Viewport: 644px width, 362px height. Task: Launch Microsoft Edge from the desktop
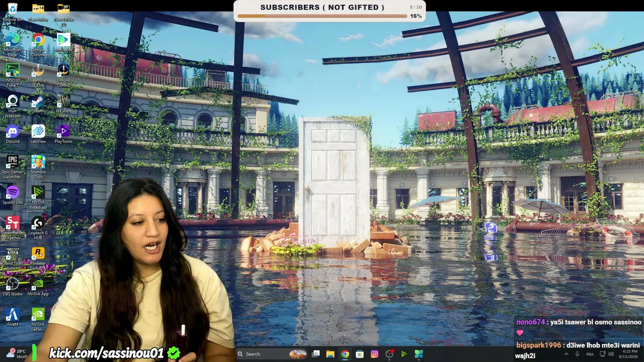point(13,45)
